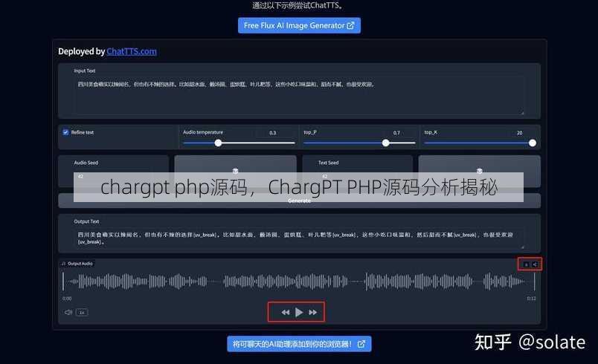
Task: Play the output audio
Action: coord(299,313)
